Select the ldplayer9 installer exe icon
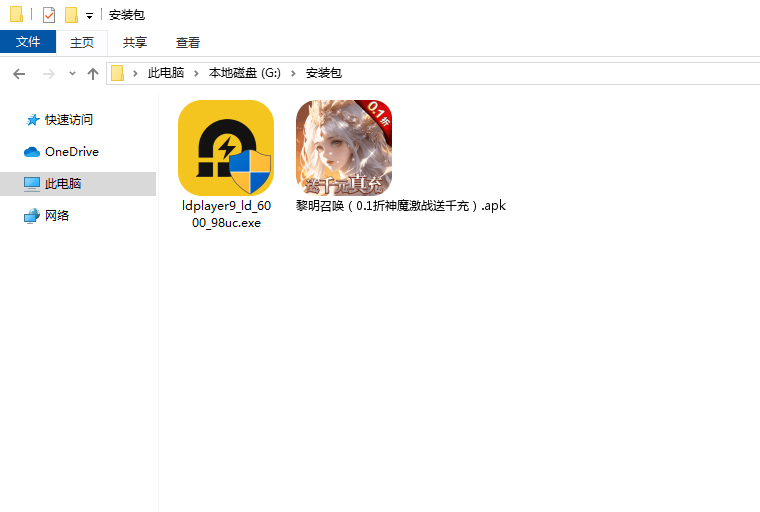Image resolution: width=760 pixels, height=512 pixels. coord(226,148)
